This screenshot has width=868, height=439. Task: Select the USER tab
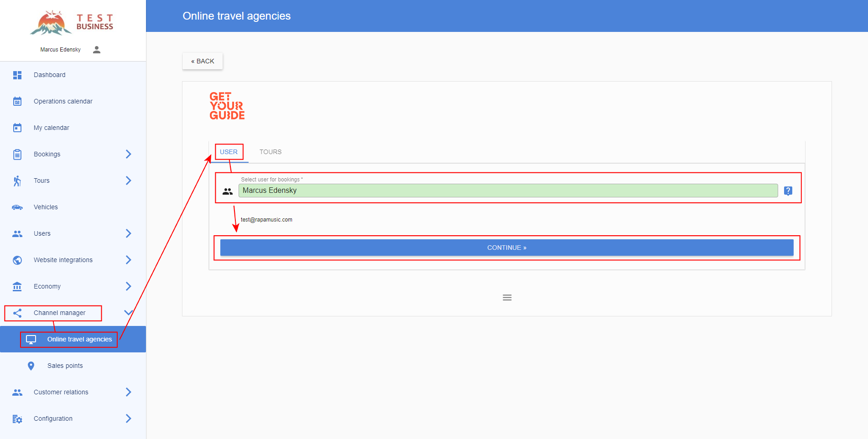(x=229, y=152)
